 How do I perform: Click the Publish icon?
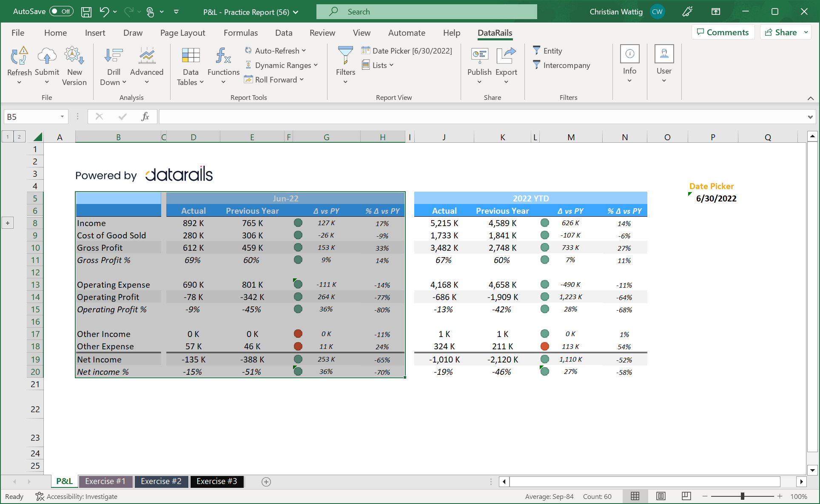coord(479,56)
